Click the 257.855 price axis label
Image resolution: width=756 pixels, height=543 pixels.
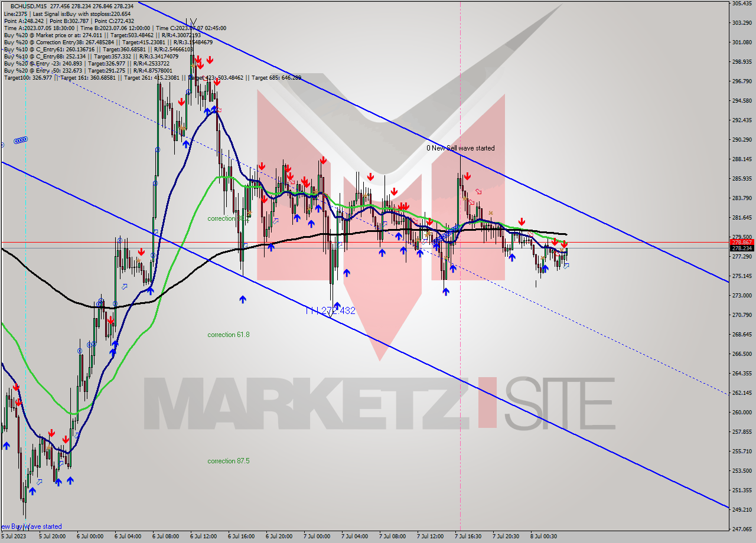click(742, 432)
